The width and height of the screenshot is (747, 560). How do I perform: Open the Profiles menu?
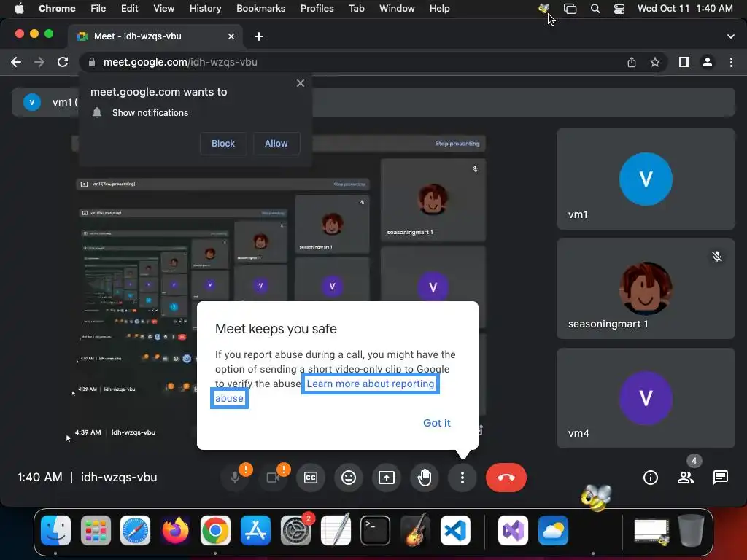(317, 9)
